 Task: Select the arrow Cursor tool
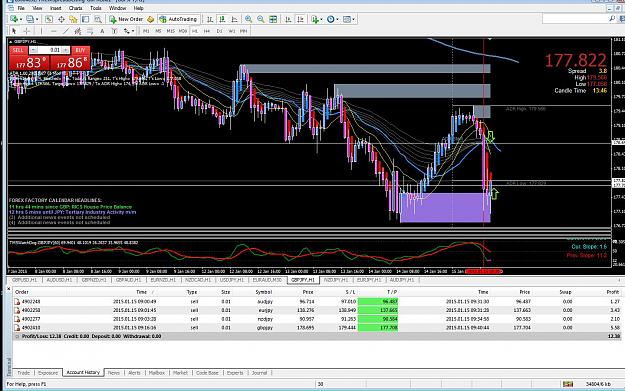click(x=14, y=31)
